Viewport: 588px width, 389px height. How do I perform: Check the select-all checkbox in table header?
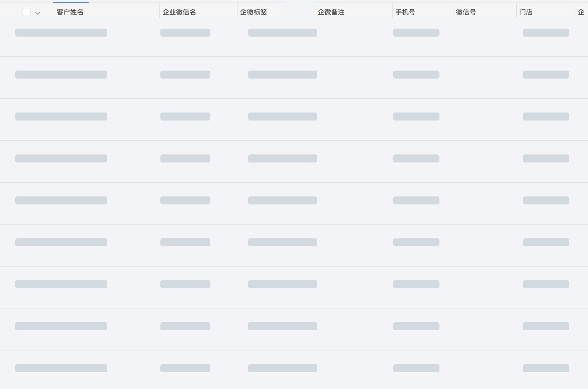[x=27, y=12]
